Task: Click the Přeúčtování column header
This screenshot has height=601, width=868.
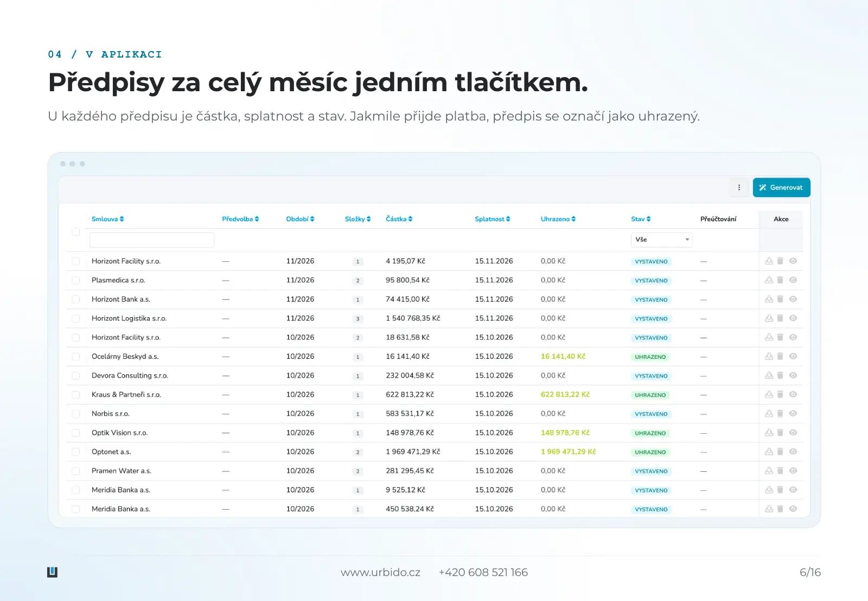Action: point(718,219)
